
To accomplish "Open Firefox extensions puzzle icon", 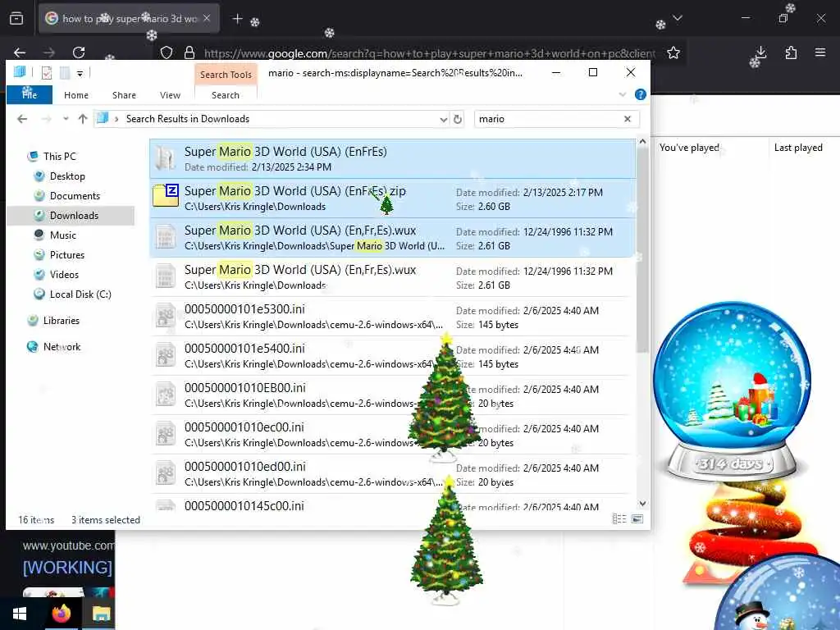I will coord(791,52).
